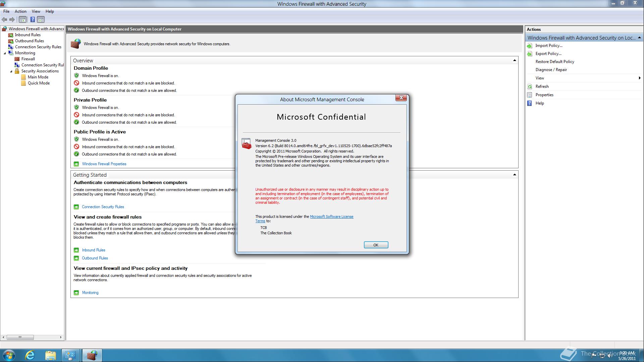644x362 pixels.
Task: Toggle the Show/Hide Console Tree toolbar icon
Action: coord(22,20)
